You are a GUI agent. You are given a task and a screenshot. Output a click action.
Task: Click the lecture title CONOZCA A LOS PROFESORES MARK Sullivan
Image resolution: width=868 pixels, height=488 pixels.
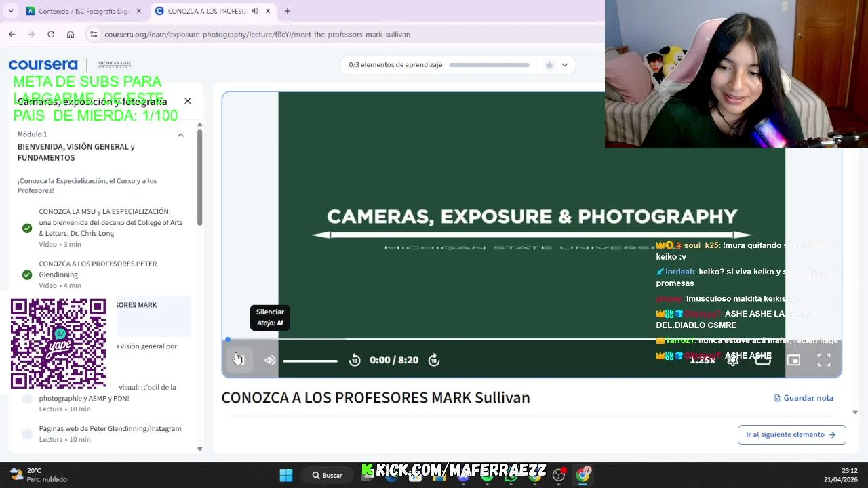point(376,398)
